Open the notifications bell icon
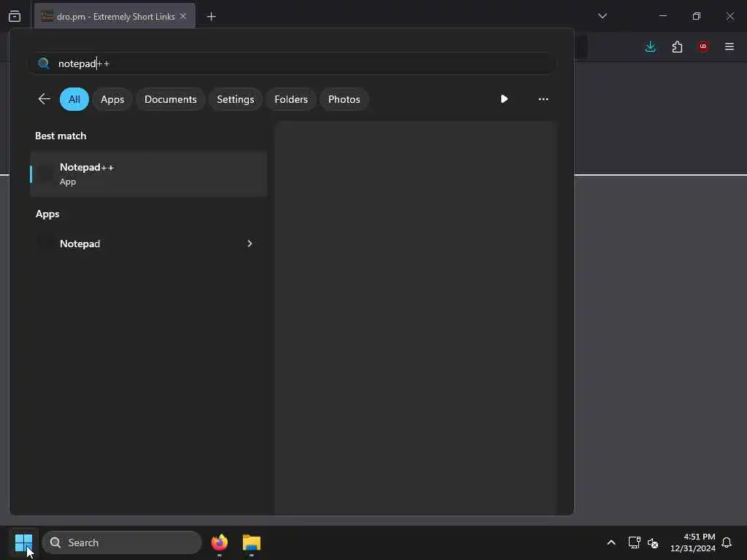 tap(727, 542)
